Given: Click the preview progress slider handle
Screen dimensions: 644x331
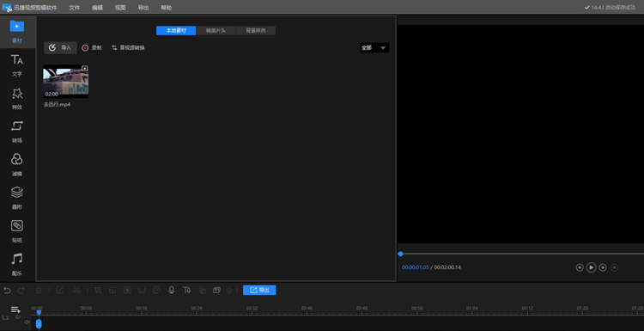Looking at the screenshot, I should [400, 254].
